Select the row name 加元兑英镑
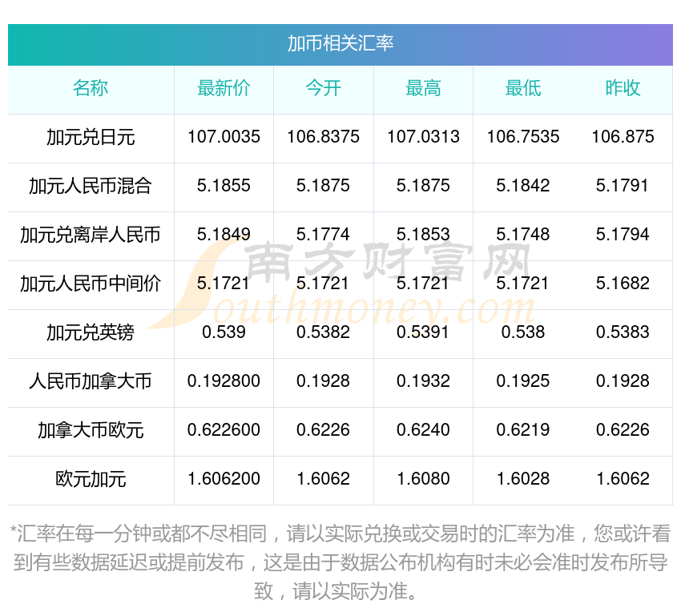The height and width of the screenshot is (616, 681). click(91, 332)
